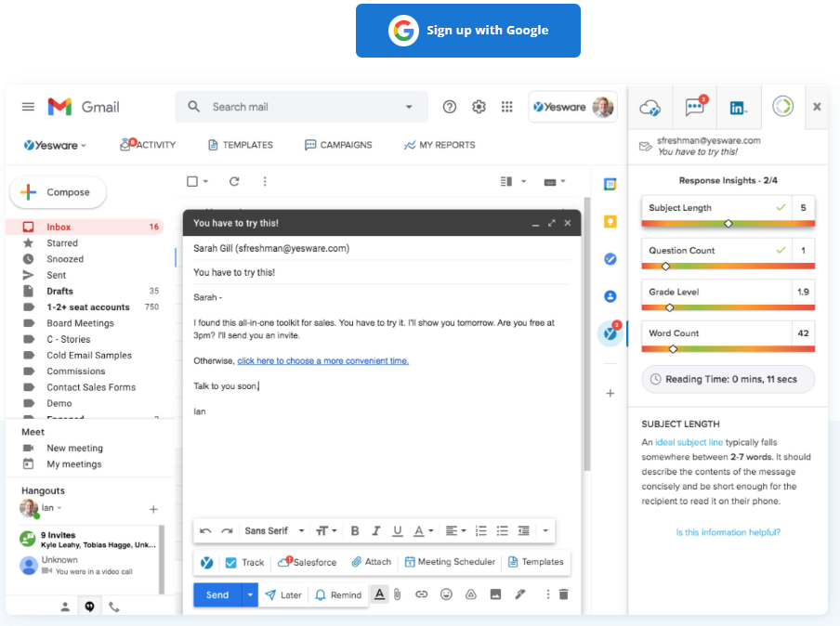
Task: Open Sans Serif font dropdown
Action: click(274, 530)
